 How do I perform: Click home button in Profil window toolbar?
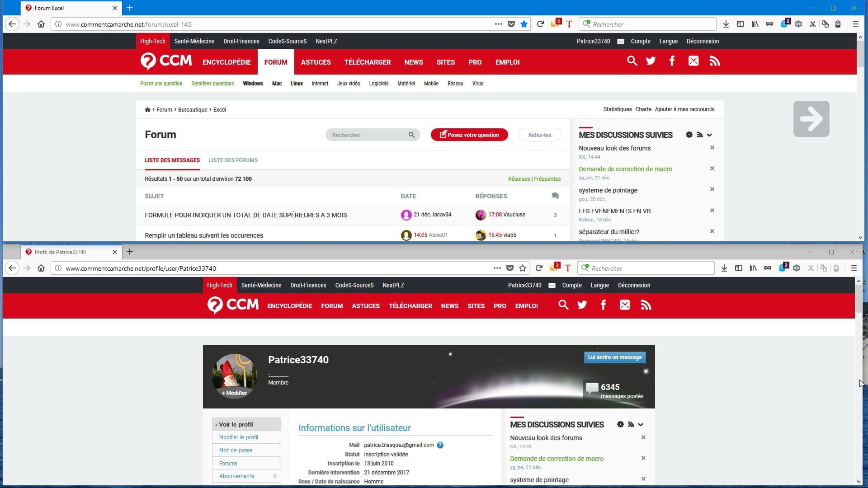click(41, 268)
